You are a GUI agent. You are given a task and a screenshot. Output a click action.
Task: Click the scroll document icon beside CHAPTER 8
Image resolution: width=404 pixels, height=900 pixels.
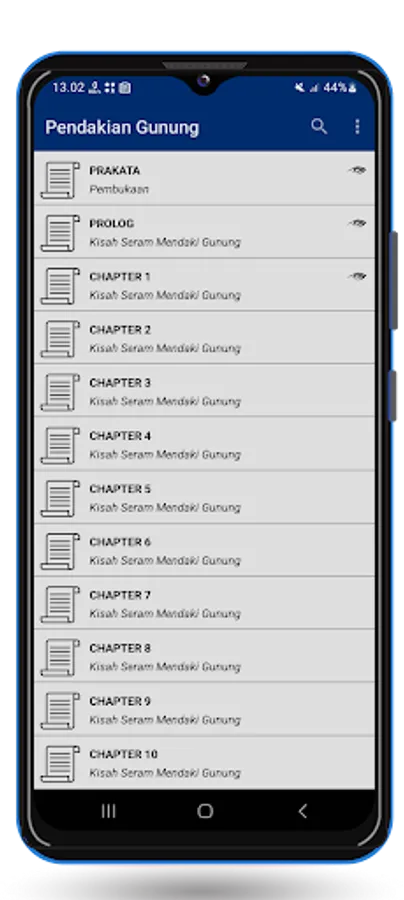tap(60, 657)
